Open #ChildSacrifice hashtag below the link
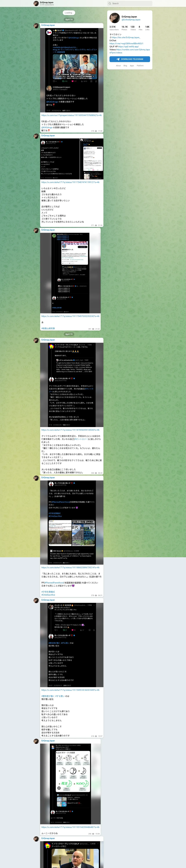This screenshot has height=868, width=186. 48,595
